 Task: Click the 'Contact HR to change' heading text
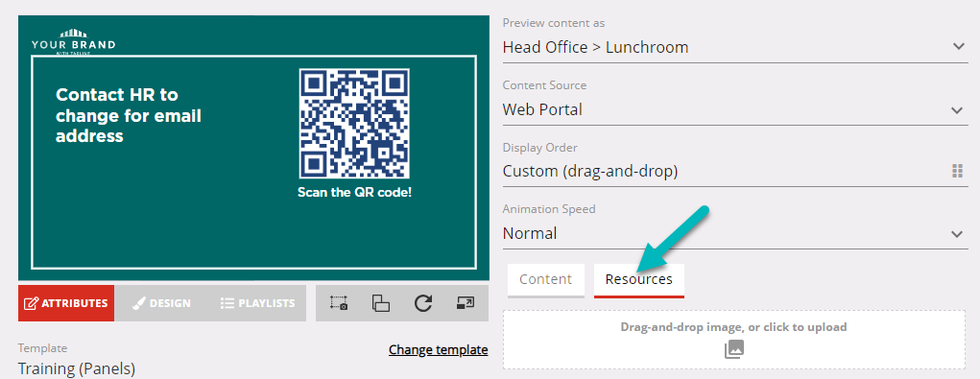coord(128,115)
